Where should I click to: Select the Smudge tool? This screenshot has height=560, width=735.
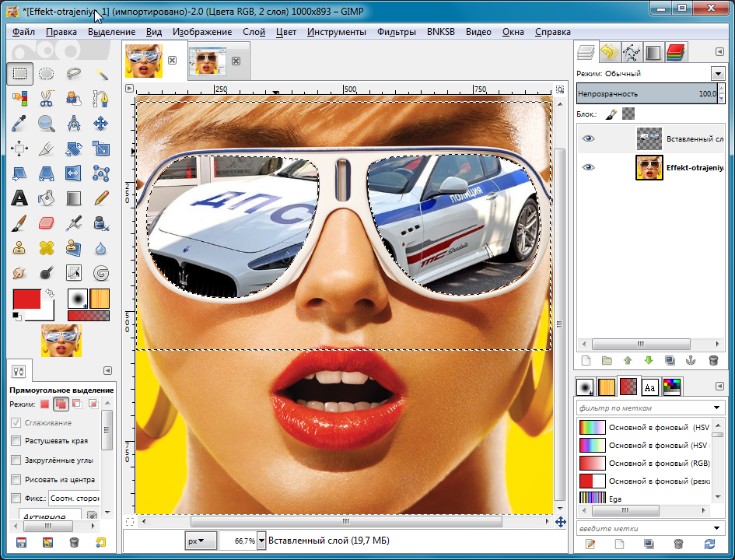(x=19, y=273)
